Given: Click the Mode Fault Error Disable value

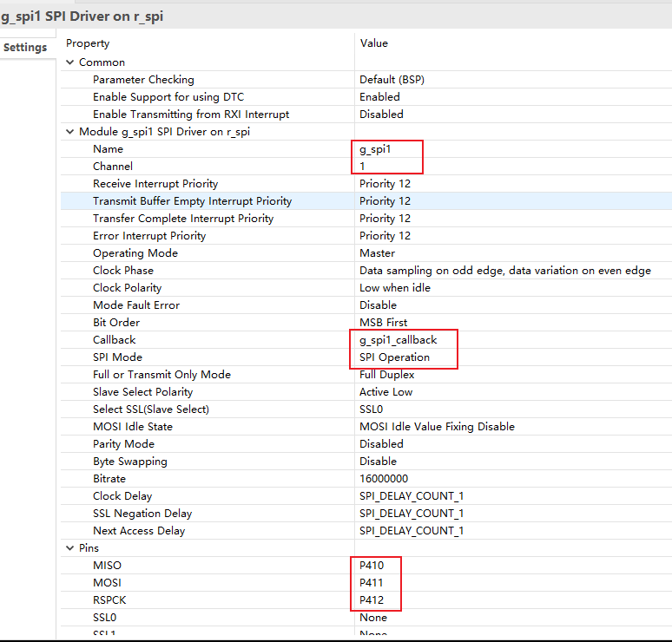Looking at the screenshot, I should (378, 305).
